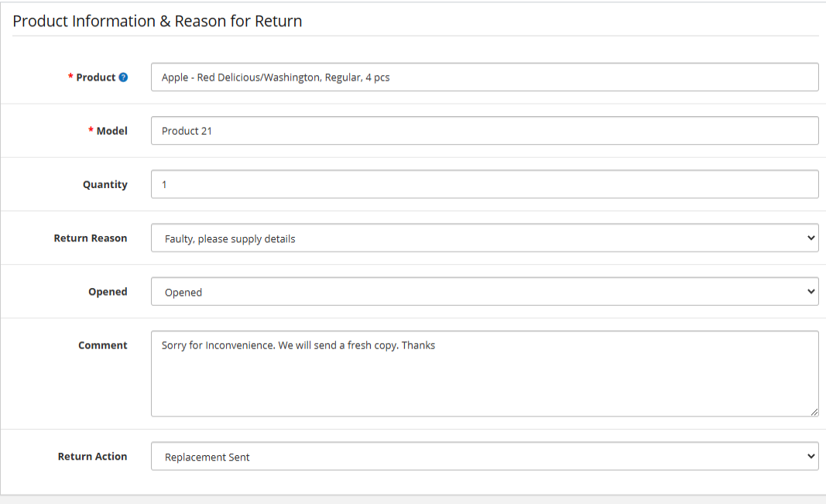Open the Return Reason dropdown
This screenshot has height=504, width=826.
point(484,238)
